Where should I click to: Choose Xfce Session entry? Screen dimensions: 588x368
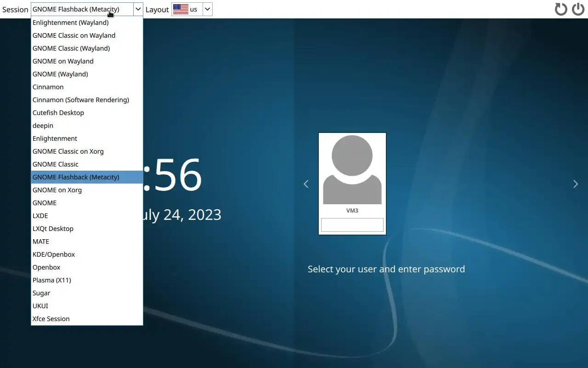point(87,319)
